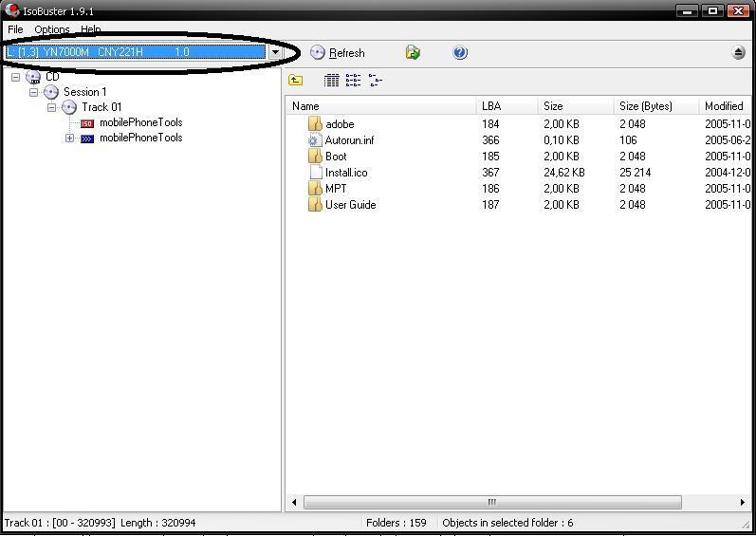Collapse the Session 1 node

[x=34, y=92]
